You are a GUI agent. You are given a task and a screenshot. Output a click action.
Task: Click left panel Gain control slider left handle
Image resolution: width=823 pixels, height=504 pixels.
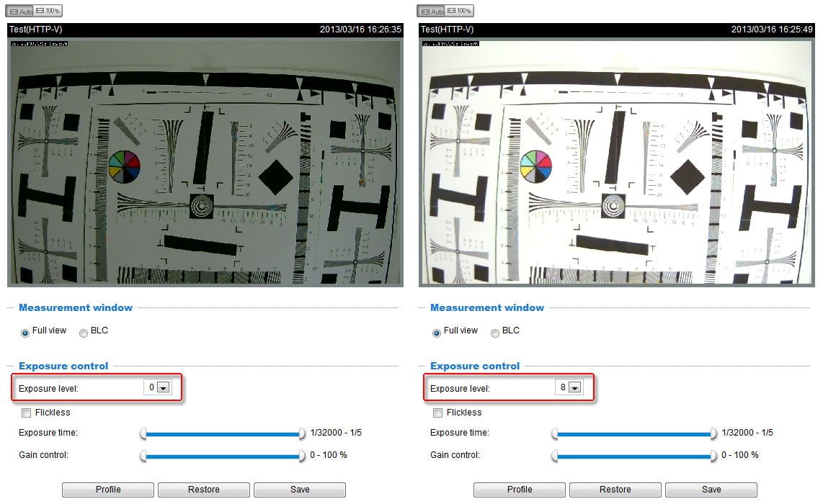pos(143,456)
